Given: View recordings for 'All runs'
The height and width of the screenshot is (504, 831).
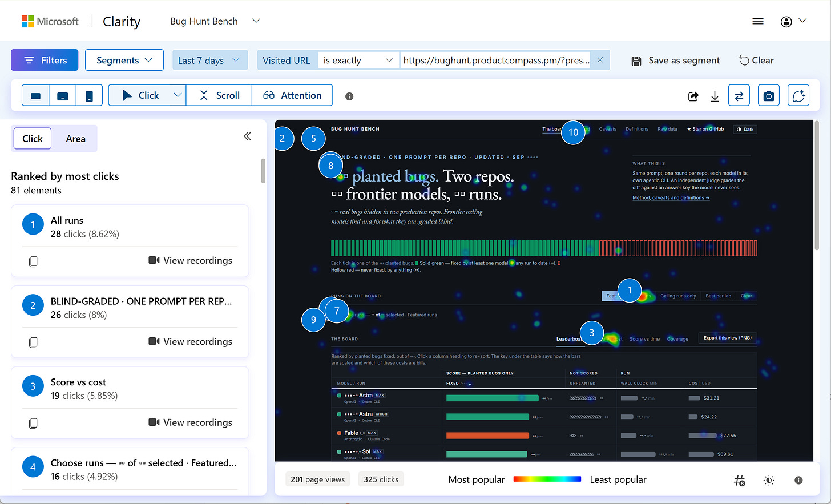Looking at the screenshot, I should [x=191, y=260].
